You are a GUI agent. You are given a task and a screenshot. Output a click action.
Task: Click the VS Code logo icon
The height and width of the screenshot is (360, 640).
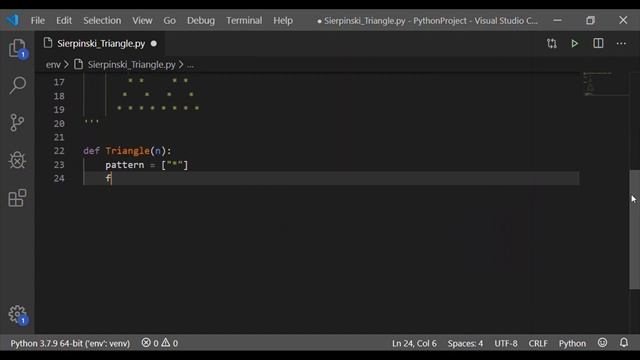[13, 20]
